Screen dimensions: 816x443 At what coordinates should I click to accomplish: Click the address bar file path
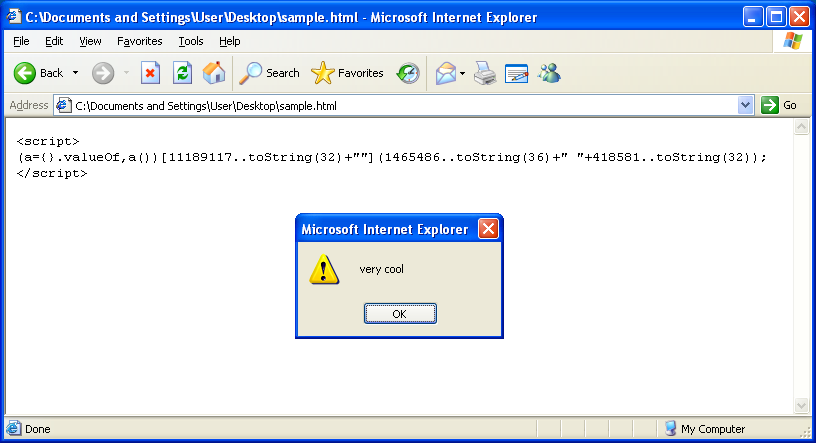point(220,105)
